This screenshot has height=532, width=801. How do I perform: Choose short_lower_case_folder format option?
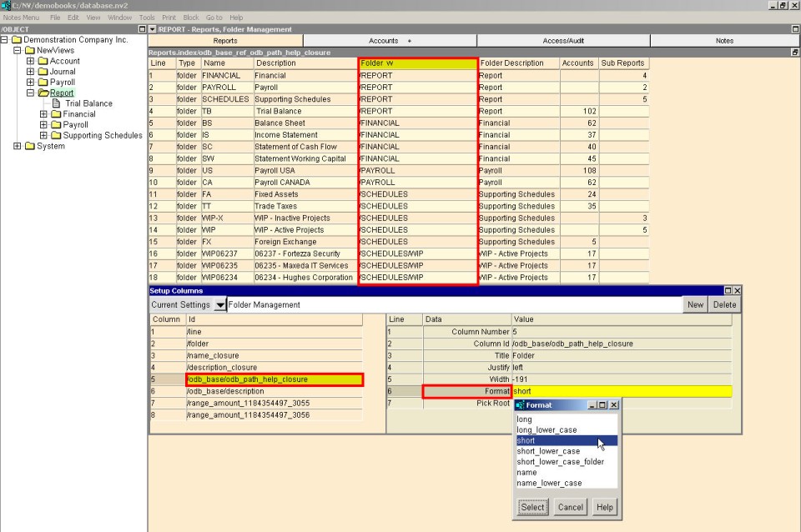pos(561,462)
